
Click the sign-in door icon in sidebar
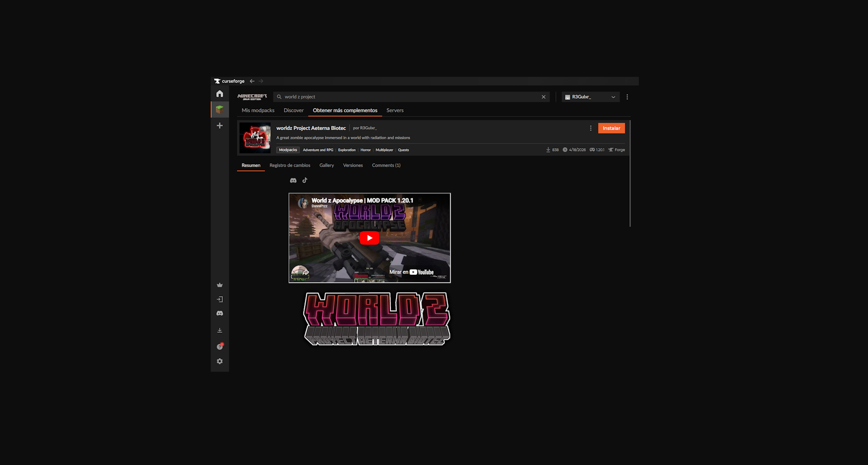[220, 299]
